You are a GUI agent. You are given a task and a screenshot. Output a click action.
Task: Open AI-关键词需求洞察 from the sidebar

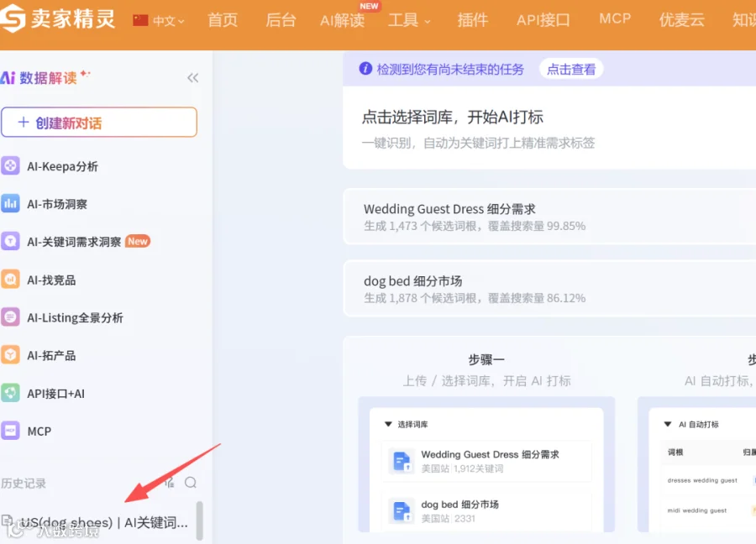tap(74, 242)
